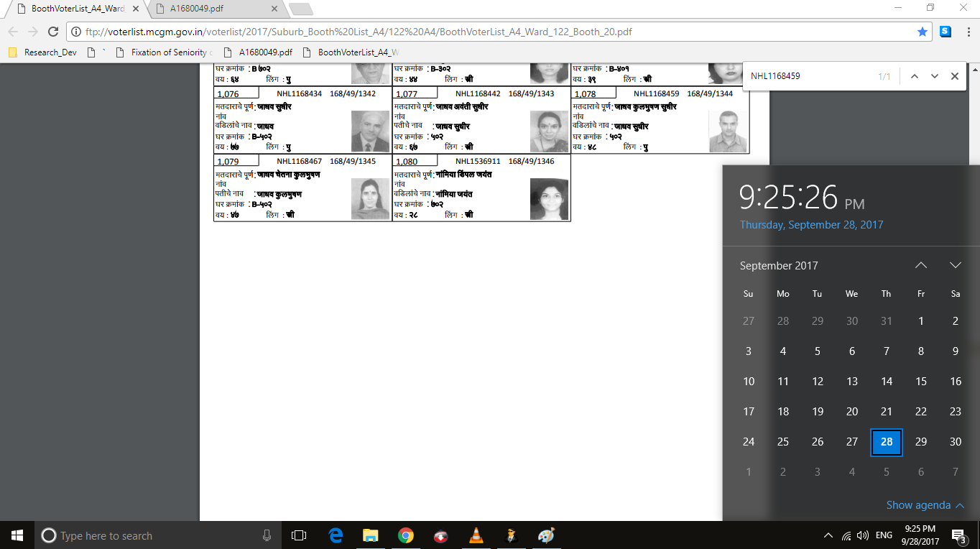Go to previous month in calendar
The width and height of the screenshot is (980, 549).
pyautogui.click(x=921, y=265)
